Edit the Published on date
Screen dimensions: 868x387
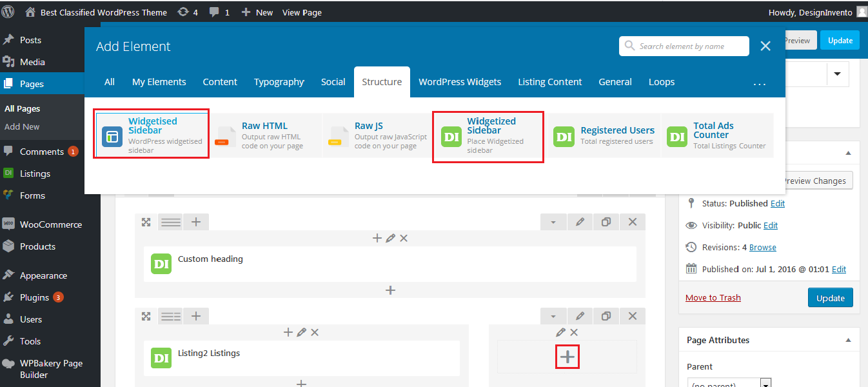click(839, 269)
